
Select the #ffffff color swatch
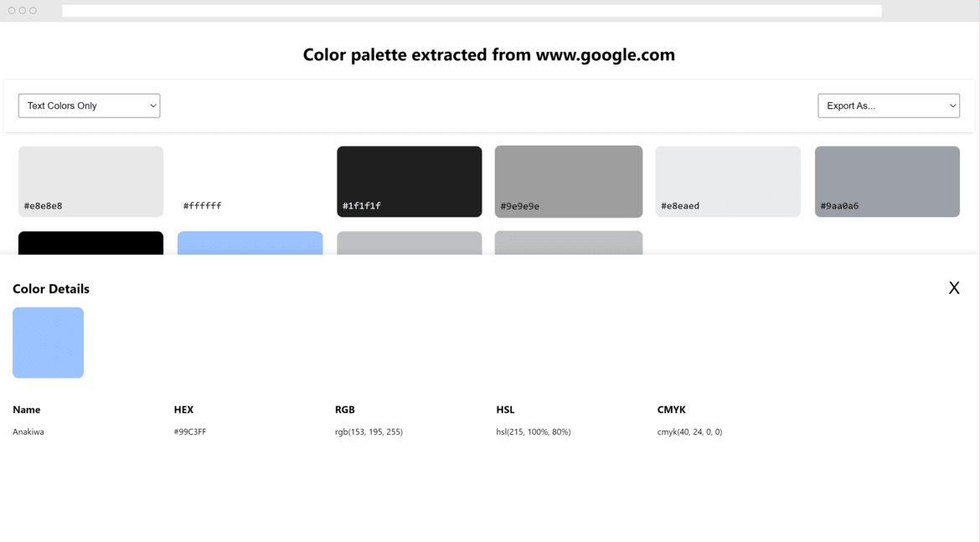pyautogui.click(x=250, y=181)
